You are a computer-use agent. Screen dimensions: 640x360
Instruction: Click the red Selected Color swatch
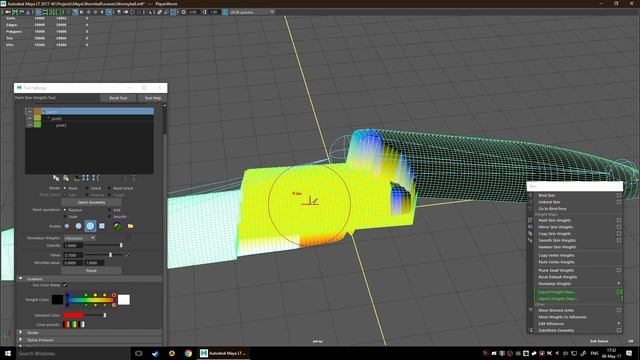[73, 315]
